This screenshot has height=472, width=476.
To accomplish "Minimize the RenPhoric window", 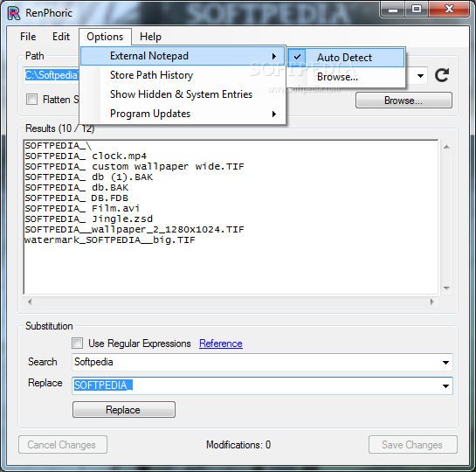I will pos(393,10).
